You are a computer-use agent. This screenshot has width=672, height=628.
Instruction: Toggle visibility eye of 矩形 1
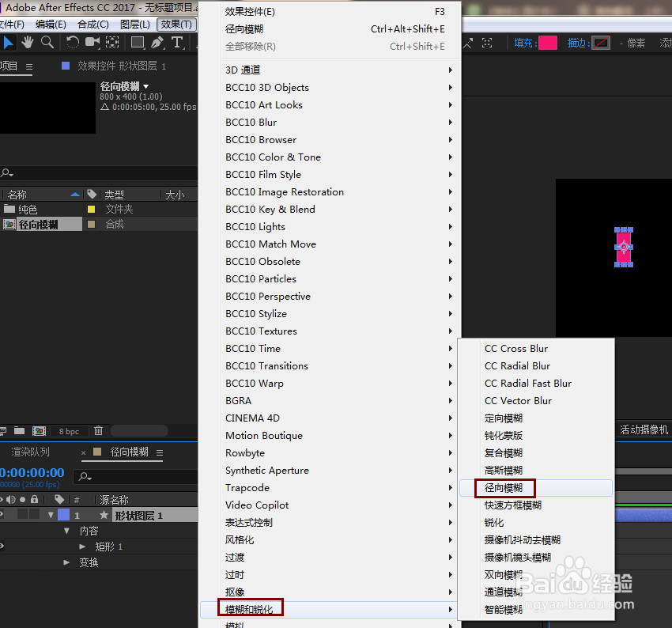tap(2, 546)
